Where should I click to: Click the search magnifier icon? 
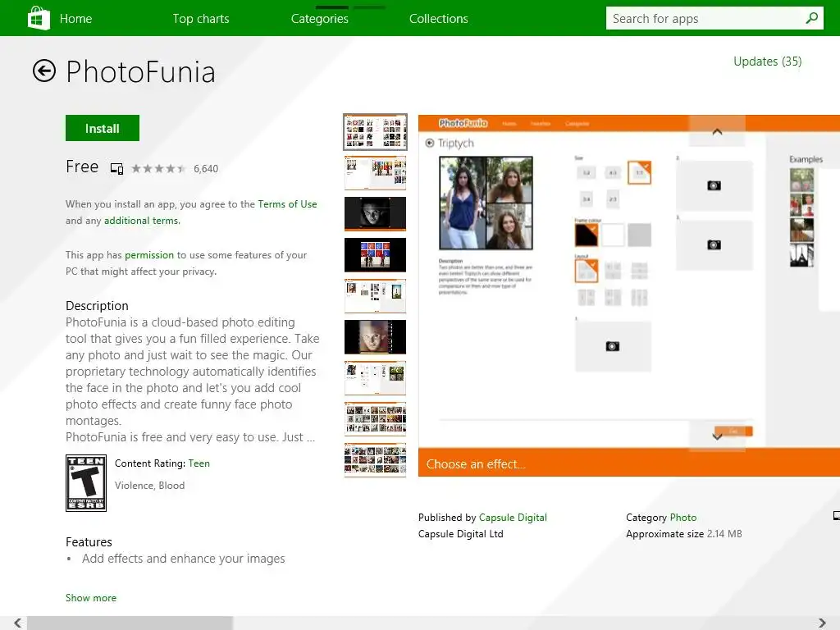(811, 18)
